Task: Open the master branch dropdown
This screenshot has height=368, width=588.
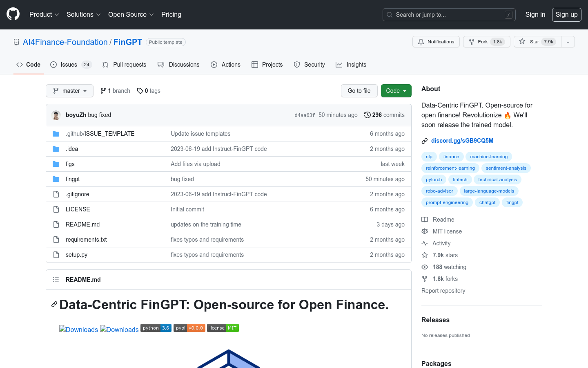Action: 69,91
